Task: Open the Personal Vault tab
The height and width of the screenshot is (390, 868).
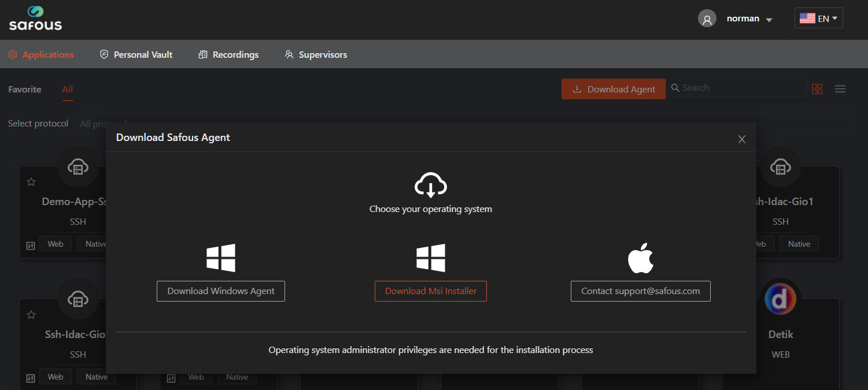Action: tap(136, 54)
